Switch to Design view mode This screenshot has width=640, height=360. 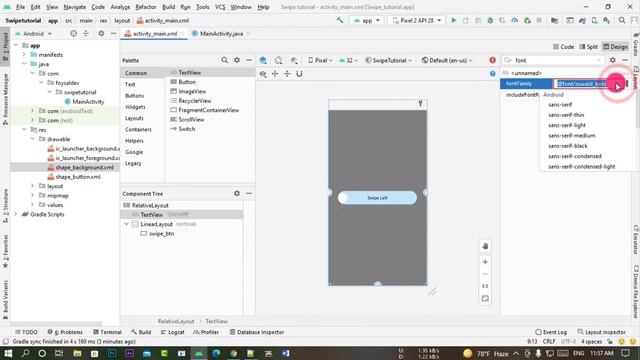click(x=616, y=47)
